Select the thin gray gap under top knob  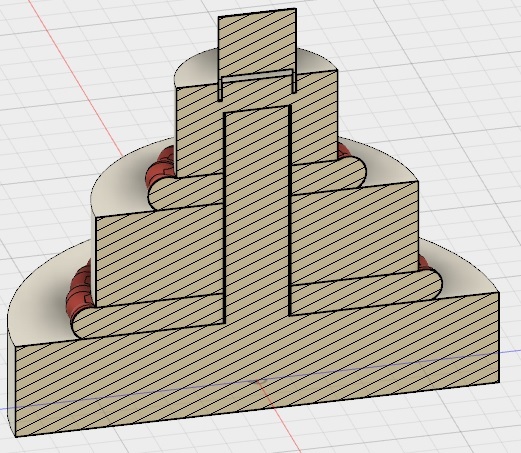coord(257,75)
